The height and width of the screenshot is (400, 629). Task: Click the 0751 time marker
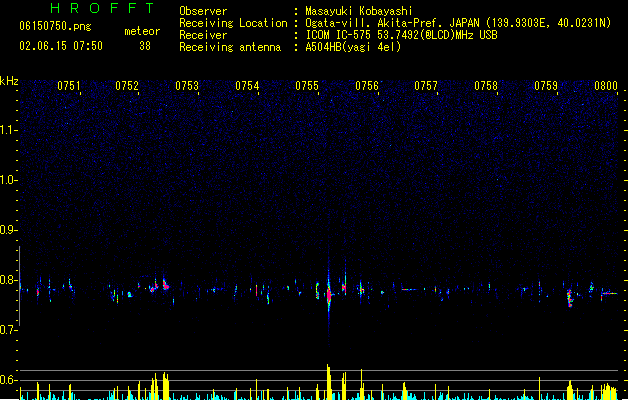pos(69,86)
